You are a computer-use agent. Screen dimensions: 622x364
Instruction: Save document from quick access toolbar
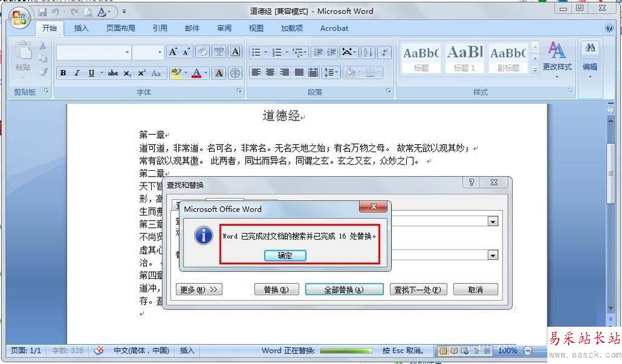pos(42,12)
